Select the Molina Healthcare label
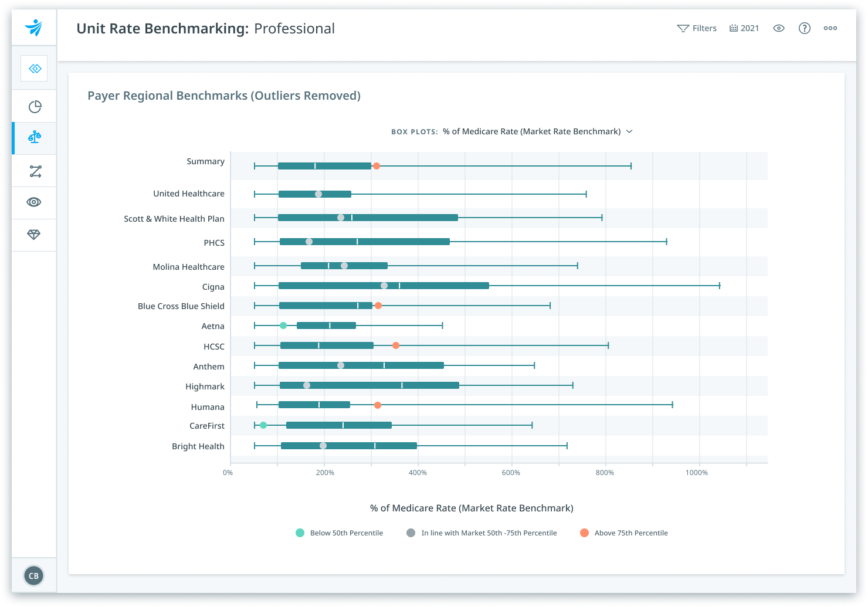 (189, 267)
